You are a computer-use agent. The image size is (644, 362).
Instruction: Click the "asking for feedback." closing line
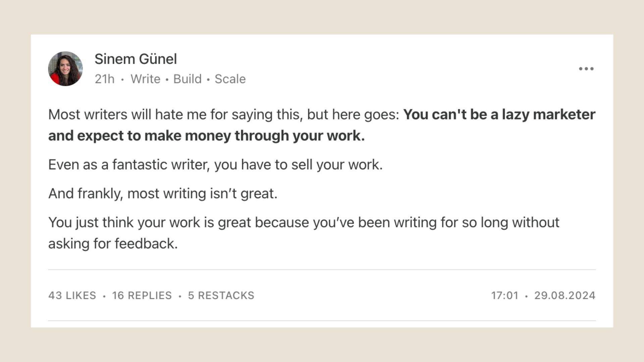point(113,244)
